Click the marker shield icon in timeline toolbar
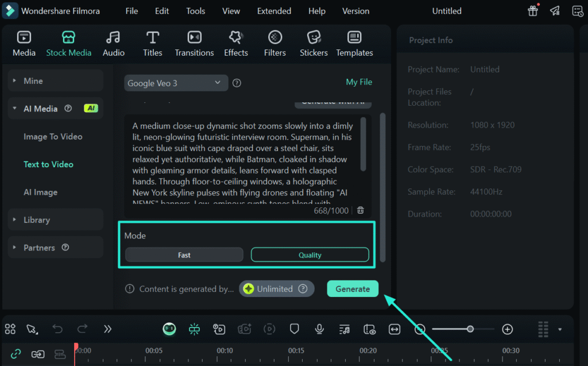This screenshot has width=588, height=366. click(x=295, y=329)
